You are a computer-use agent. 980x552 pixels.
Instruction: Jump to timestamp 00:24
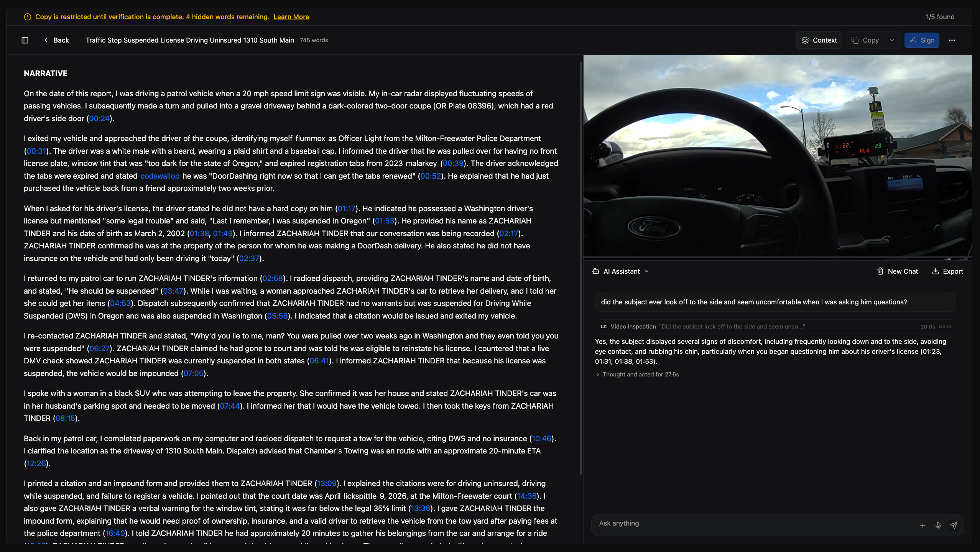(99, 118)
